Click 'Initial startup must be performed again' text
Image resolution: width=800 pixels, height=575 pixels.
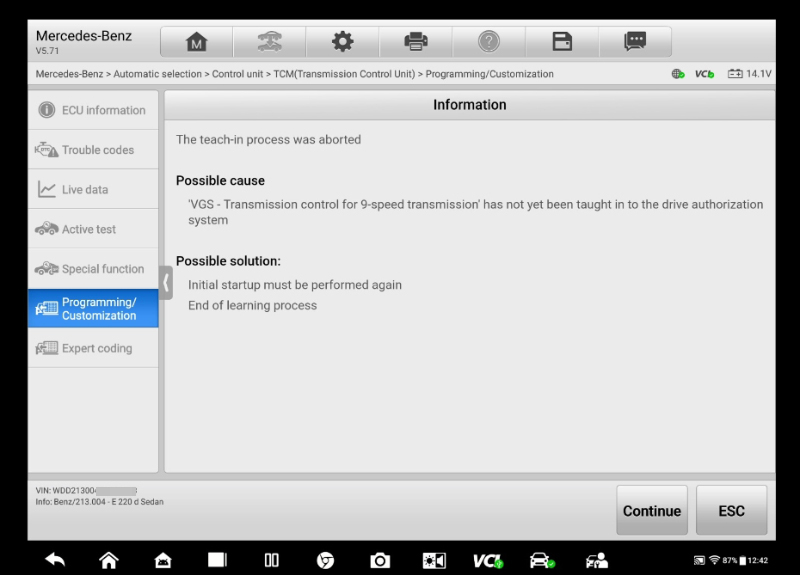tap(295, 285)
